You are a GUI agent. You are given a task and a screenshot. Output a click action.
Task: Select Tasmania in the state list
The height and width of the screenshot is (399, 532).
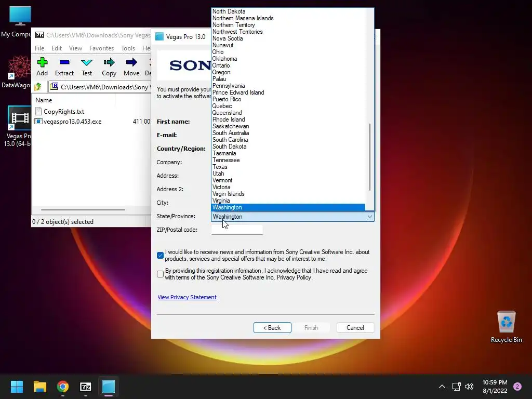[288, 153]
